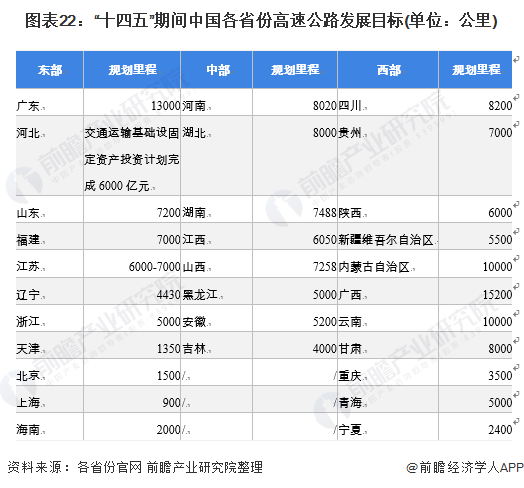This screenshot has width=524, height=488.
Task: Click the @前瞻经济学人APP credit
Action: coord(465,467)
